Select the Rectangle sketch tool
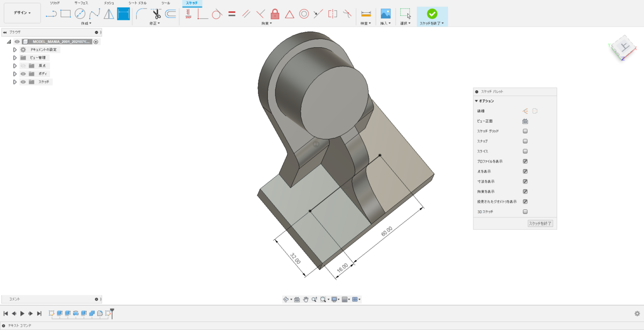This screenshot has width=644, height=330. tap(65, 14)
